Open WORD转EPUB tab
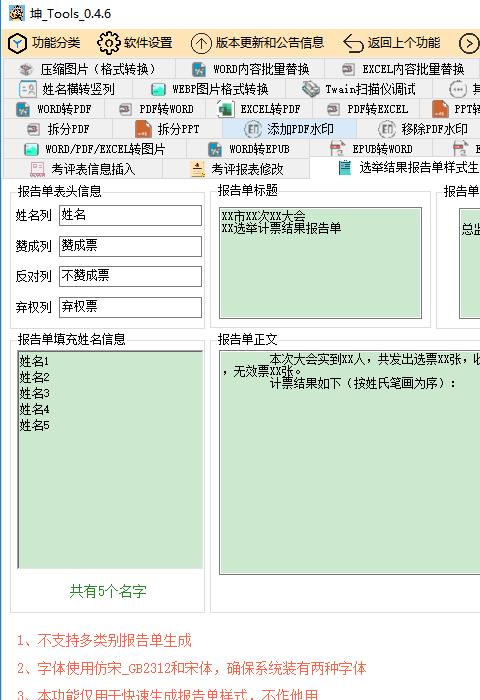This screenshot has width=480, height=700. coord(248,149)
